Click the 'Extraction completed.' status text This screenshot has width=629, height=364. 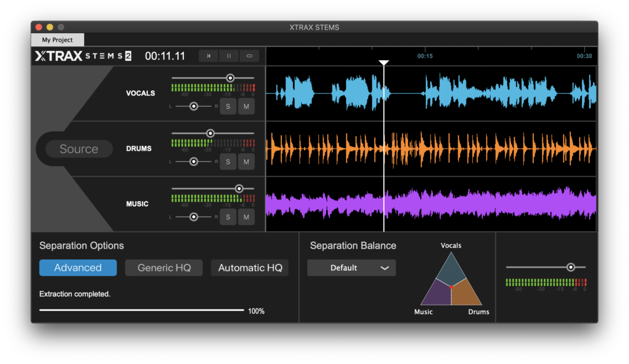click(x=75, y=294)
